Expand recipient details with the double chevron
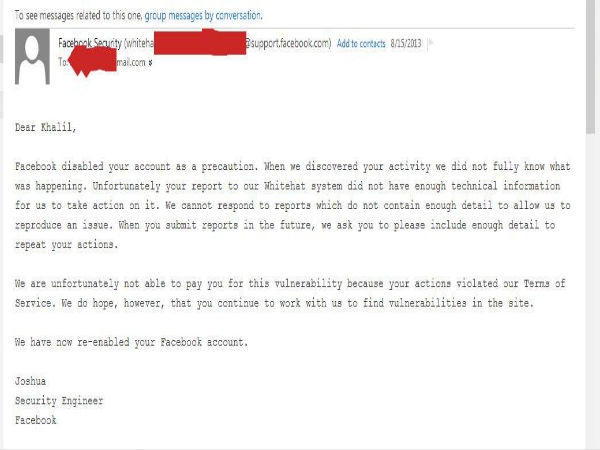Screen dimensions: 600x450 coord(150,62)
